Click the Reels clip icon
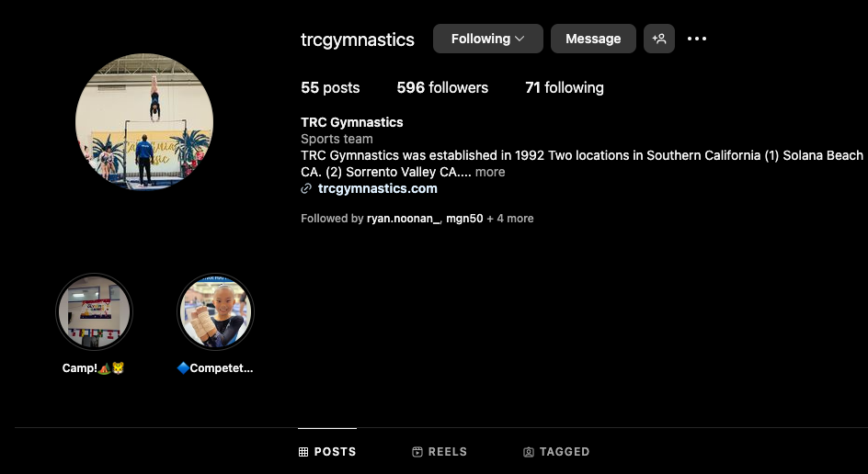This screenshot has height=474, width=868. pos(417,452)
